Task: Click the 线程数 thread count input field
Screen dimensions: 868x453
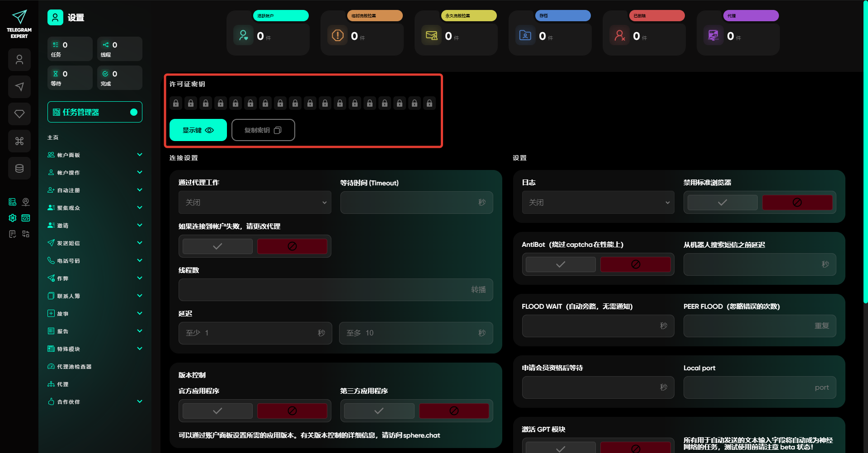Action: click(335, 290)
